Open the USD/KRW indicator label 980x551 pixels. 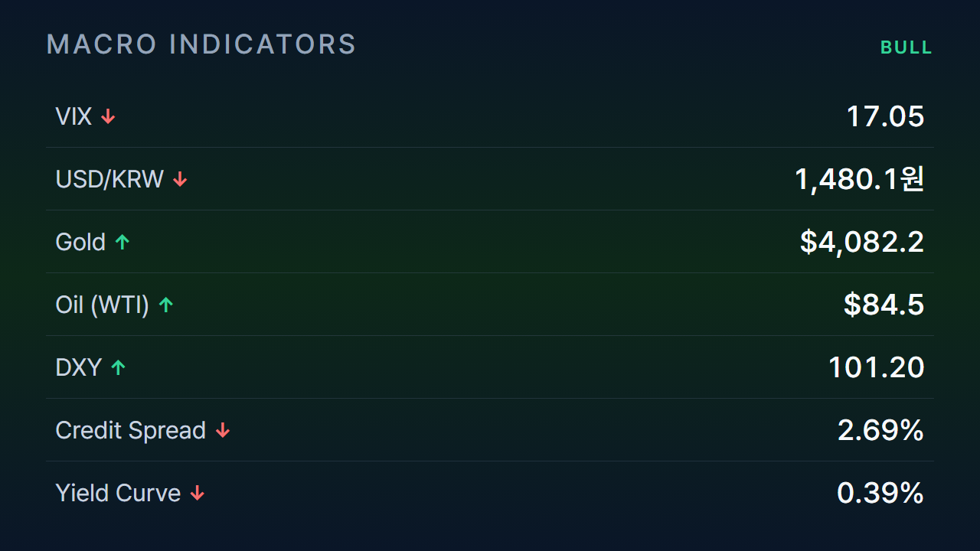(x=109, y=179)
